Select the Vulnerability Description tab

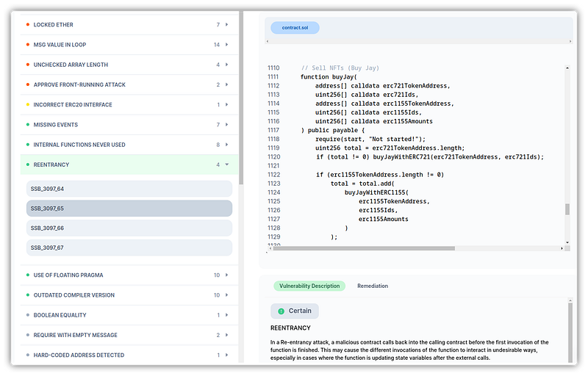[x=309, y=286]
